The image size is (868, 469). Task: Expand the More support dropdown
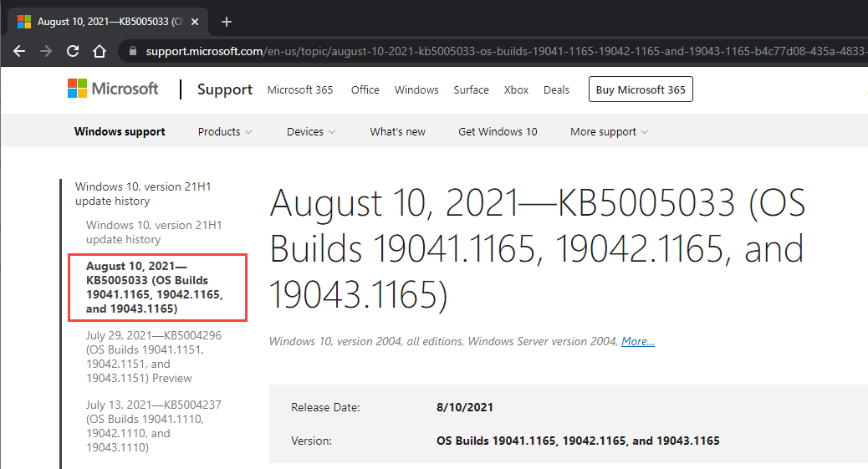(609, 132)
